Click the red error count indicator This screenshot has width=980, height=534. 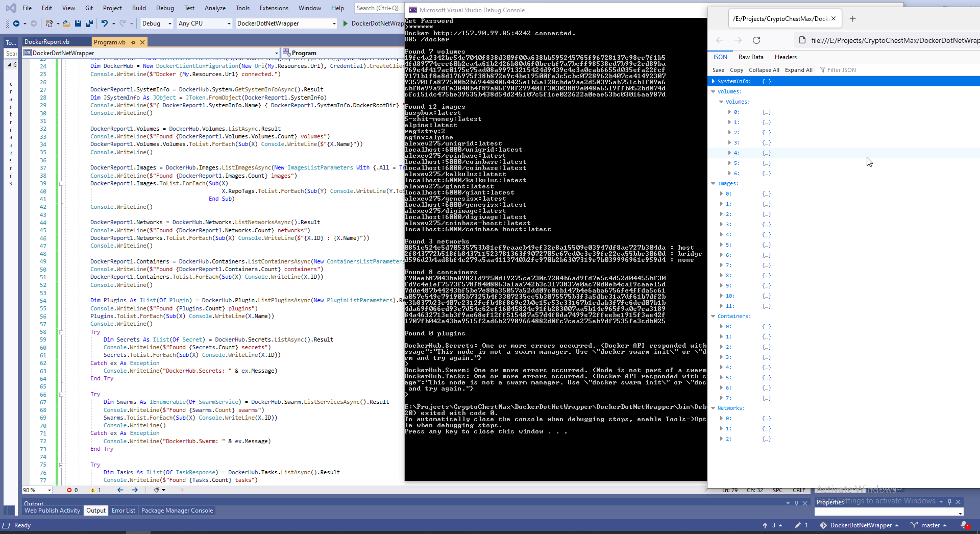click(72, 490)
